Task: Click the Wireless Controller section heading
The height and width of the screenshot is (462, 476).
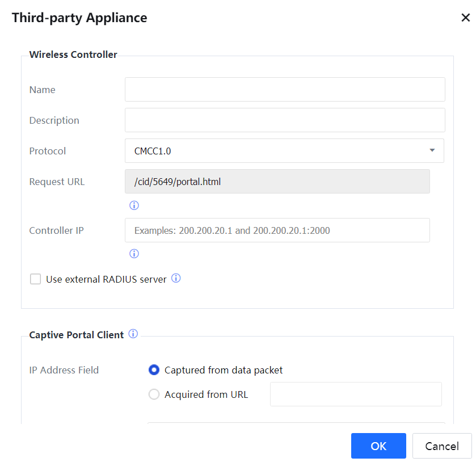Action: pyautogui.click(x=73, y=55)
